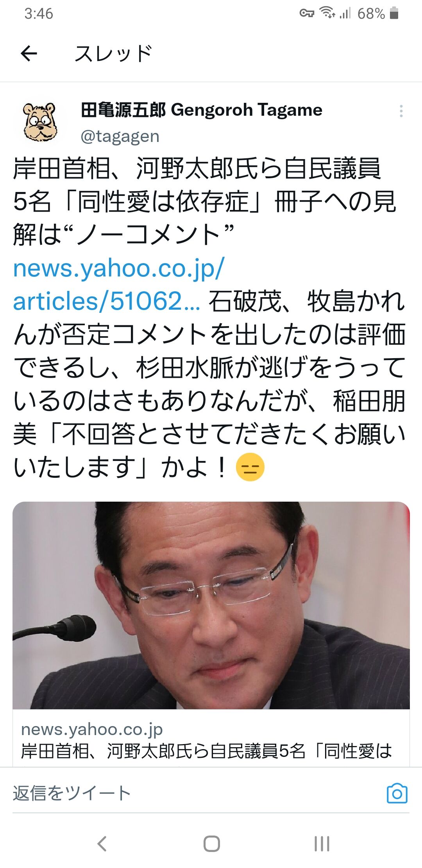Tap the Wi-Fi status icon
This screenshot has width=422, height=868.
327,13
